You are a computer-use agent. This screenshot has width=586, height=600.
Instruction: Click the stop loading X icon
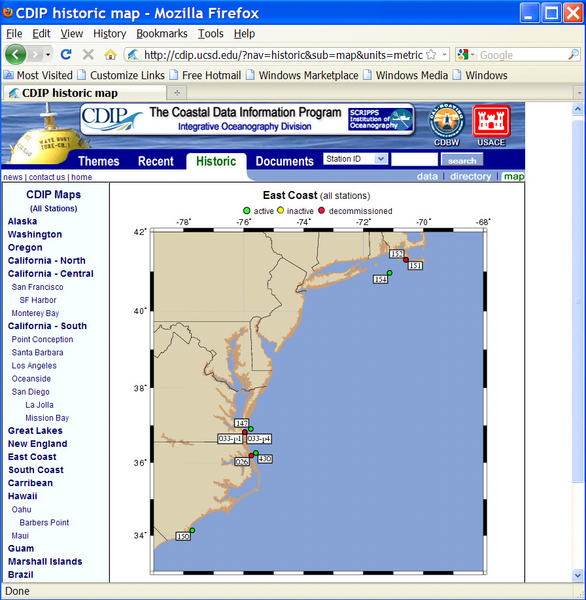coord(88,55)
